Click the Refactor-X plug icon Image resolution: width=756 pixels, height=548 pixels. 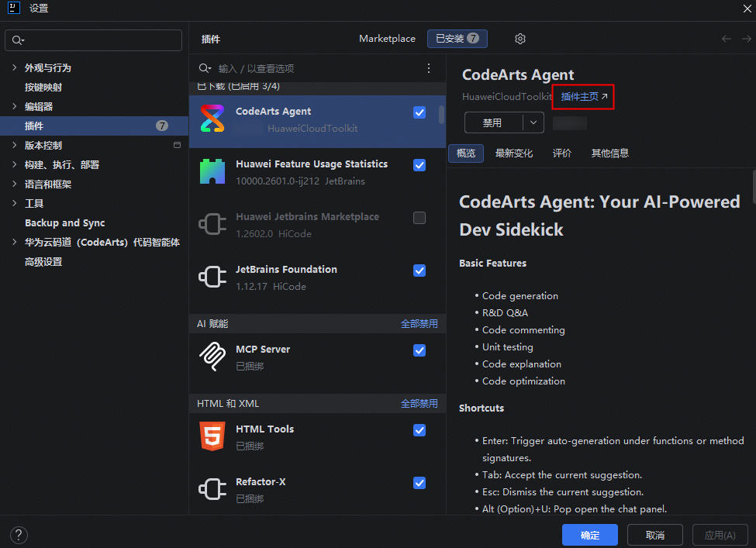(x=212, y=489)
